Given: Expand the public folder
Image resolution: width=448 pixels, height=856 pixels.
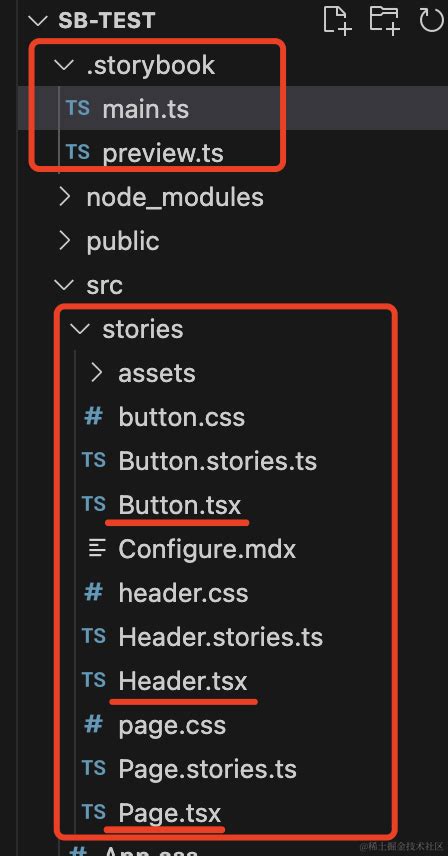Looking at the screenshot, I should coord(64,241).
